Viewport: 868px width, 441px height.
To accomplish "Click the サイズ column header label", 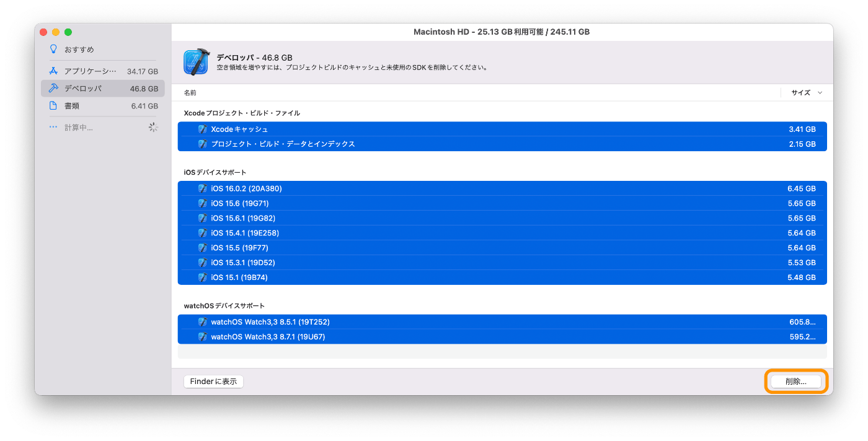I will tap(800, 93).
